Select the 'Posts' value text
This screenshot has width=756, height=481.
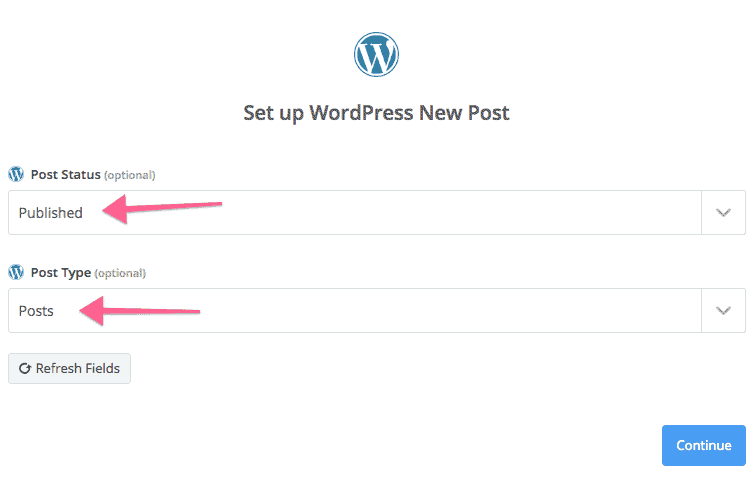[36, 311]
